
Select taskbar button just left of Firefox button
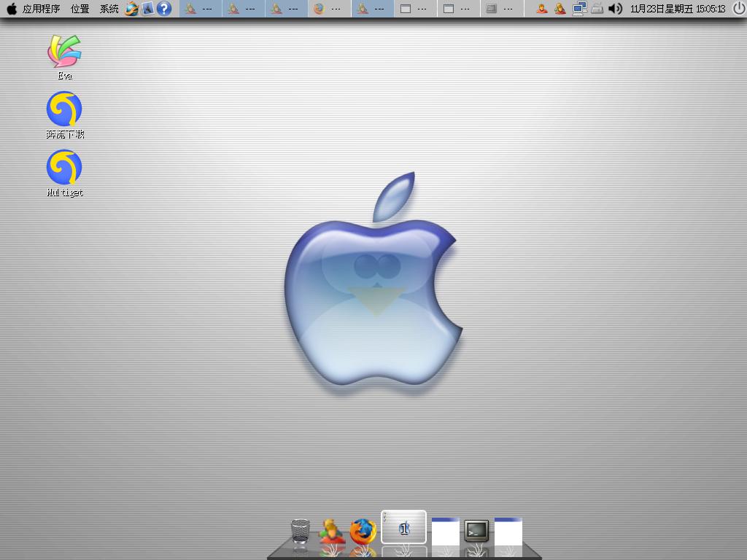[286, 9]
